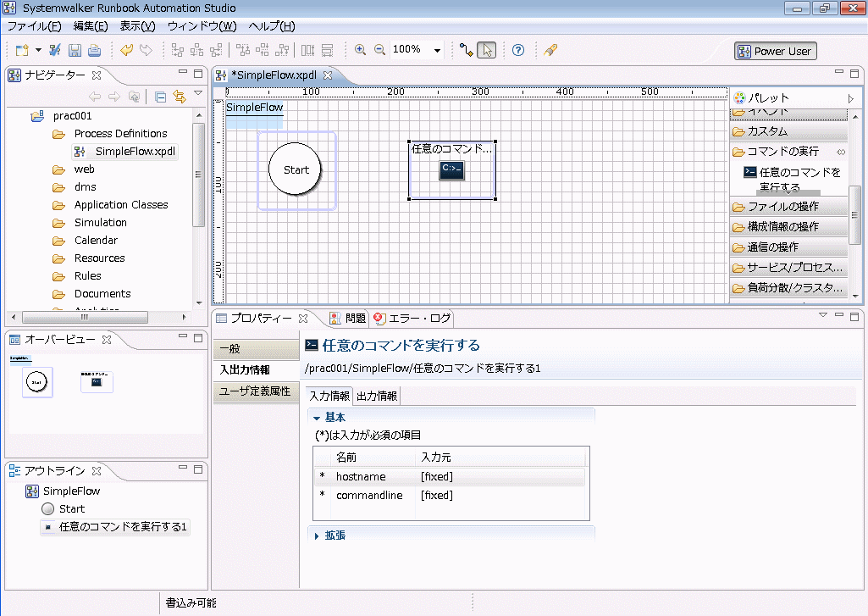Select SimpleFlow.xpdl in the navigator
868x616 pixels.
click(135, 151)
